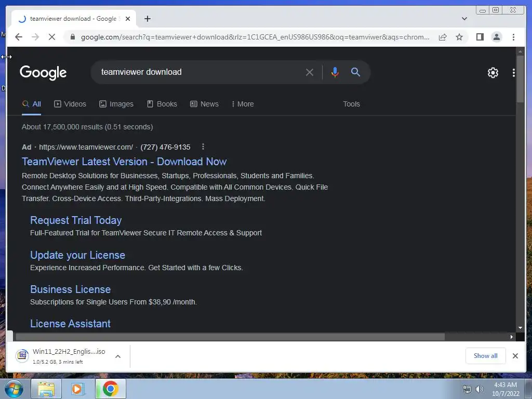Stop loading the page
Viewport: 532px width, 399px height.
pyautogui.click(x=52, y=37)
